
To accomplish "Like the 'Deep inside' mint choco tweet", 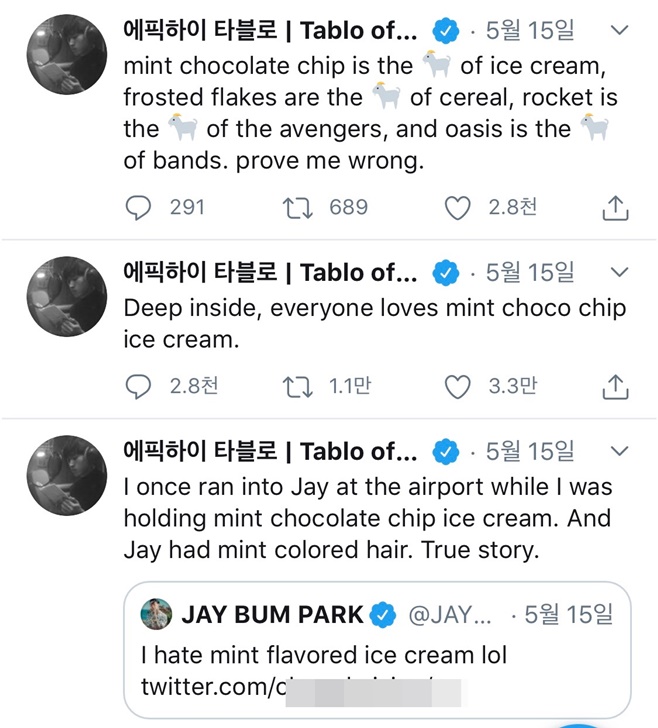I will [457, 386].
